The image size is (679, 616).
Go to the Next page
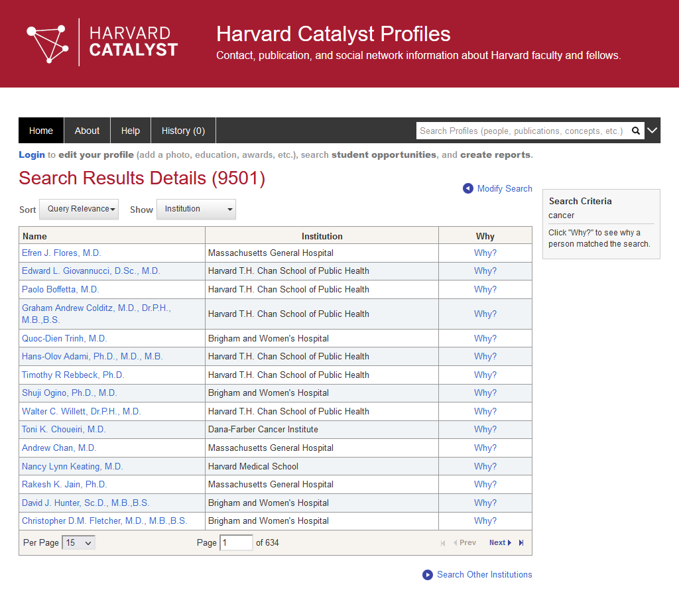[500, 543]
